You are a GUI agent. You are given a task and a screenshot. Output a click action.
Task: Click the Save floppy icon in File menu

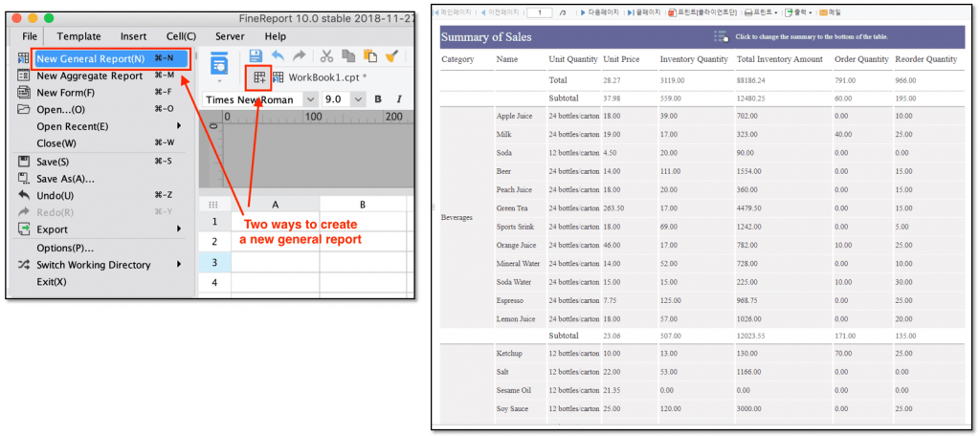point(23,162)
